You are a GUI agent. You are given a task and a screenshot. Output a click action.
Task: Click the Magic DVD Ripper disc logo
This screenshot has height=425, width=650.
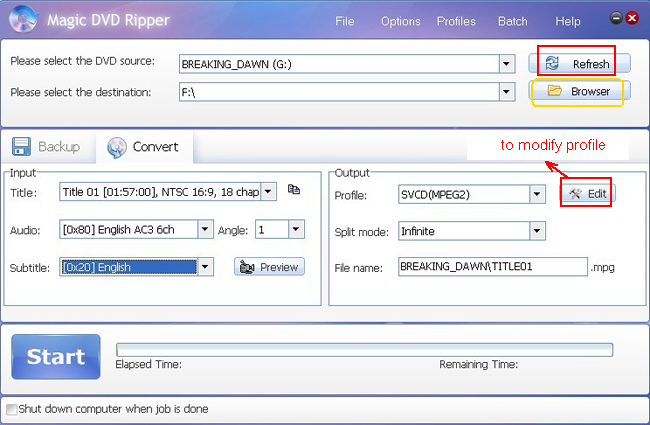[x=24, y=19]
